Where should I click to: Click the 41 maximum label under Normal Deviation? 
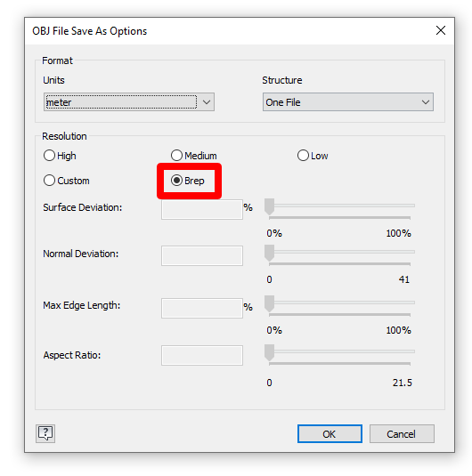(404, 279)
